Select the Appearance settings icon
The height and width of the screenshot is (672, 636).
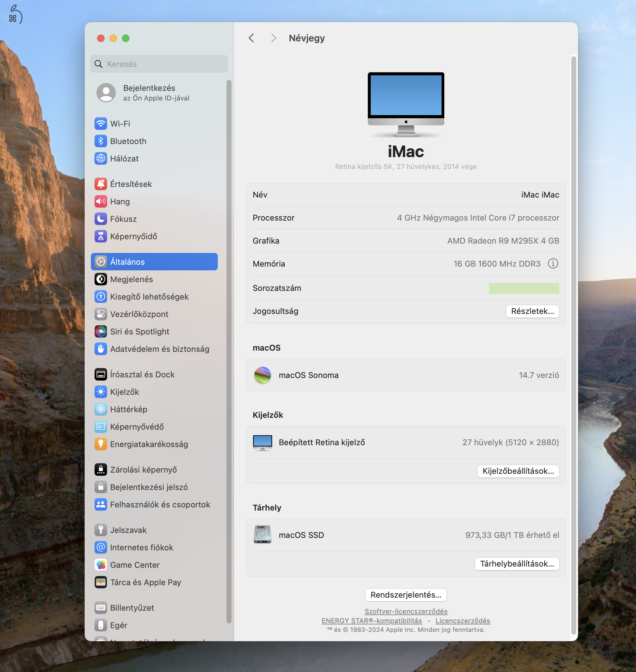(101, 279)
